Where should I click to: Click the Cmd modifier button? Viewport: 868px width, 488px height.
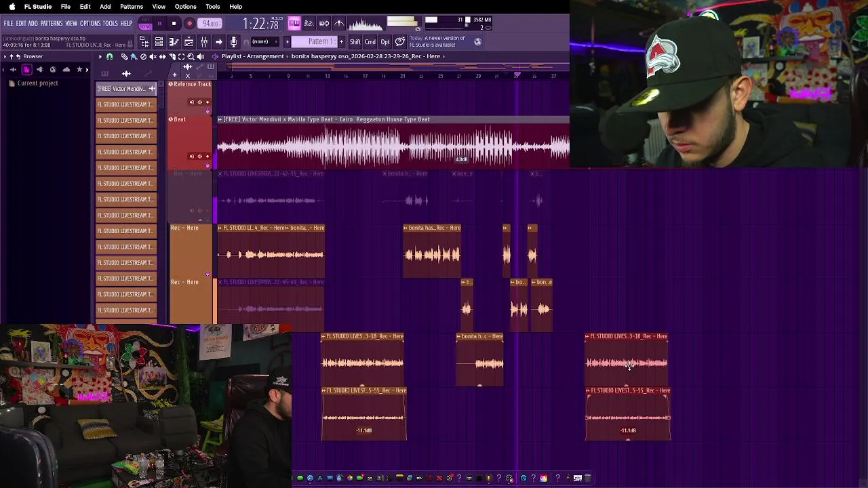(x=370, y=41)
